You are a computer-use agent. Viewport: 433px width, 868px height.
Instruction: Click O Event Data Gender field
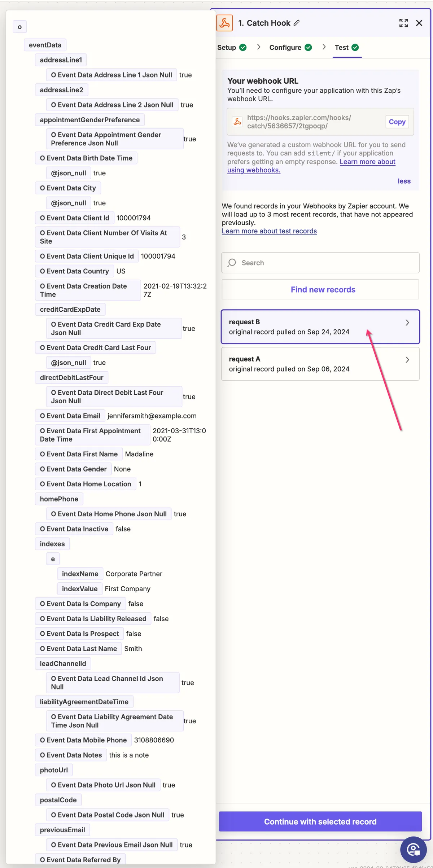coord(73,469)
